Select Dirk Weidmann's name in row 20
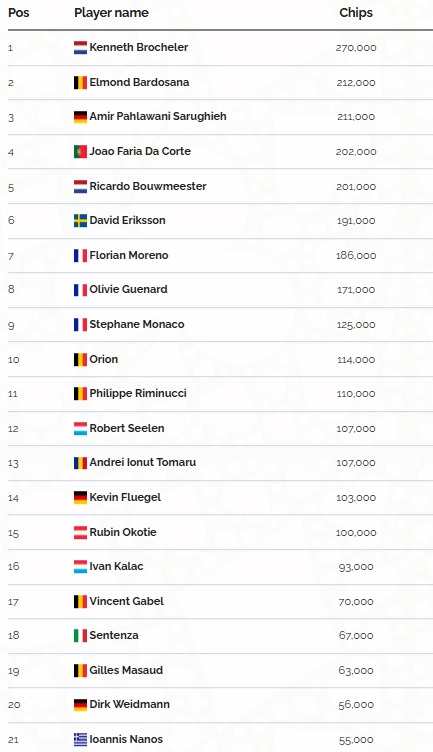This screenshot has height=752, width=433. click(x=129, y=704)
